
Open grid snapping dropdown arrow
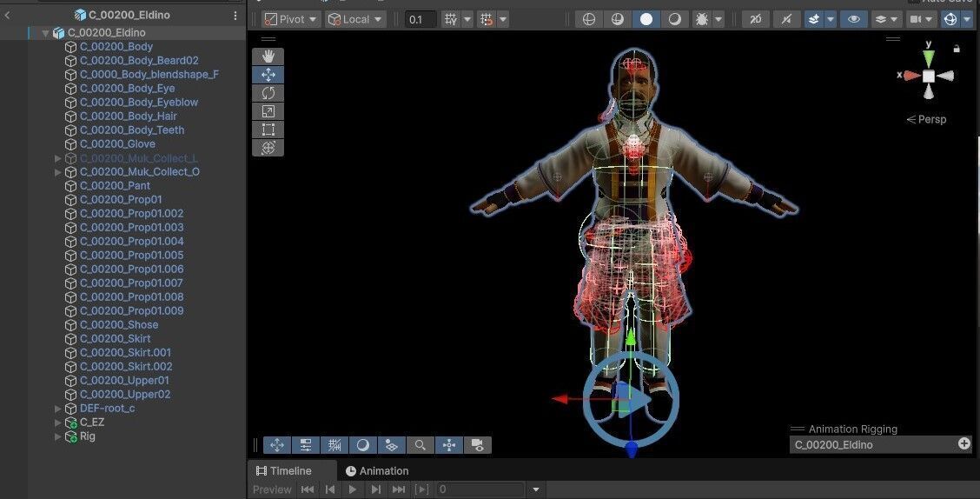coord(467,19)
